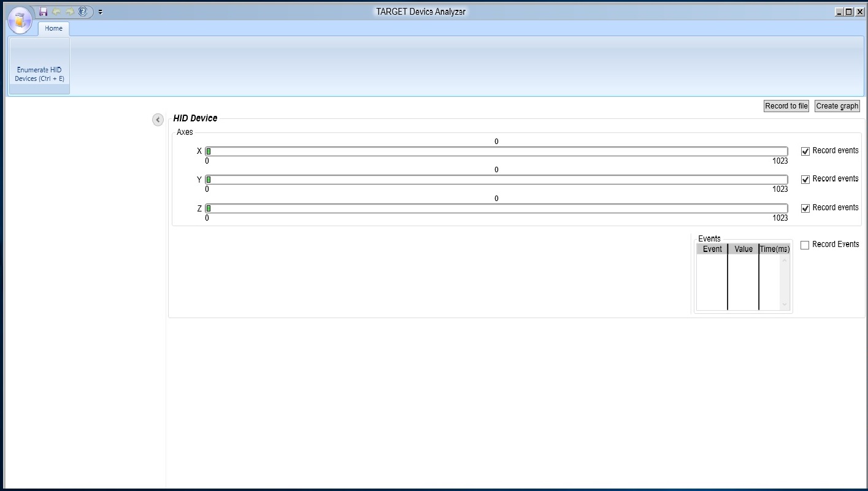The height and width of the screenshot is (491, 868).
Task: Minimize the TARGET Device Analyzer window
Action: (839, 12)
